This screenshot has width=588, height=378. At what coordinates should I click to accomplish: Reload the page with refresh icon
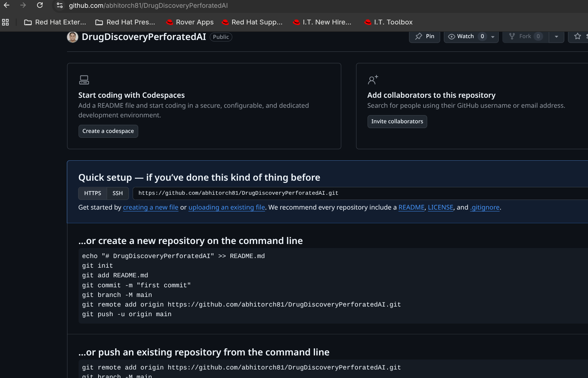[x=40, y=5]
